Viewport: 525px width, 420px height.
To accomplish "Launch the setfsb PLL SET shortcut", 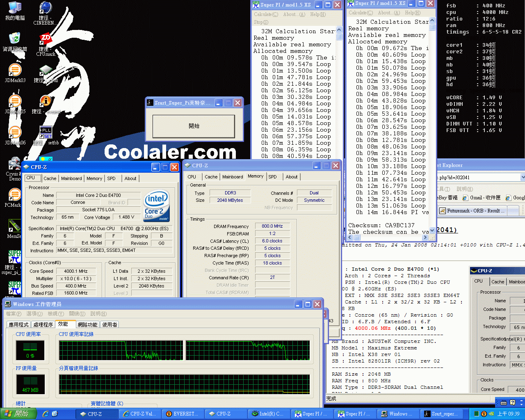I will click(46, 135).
